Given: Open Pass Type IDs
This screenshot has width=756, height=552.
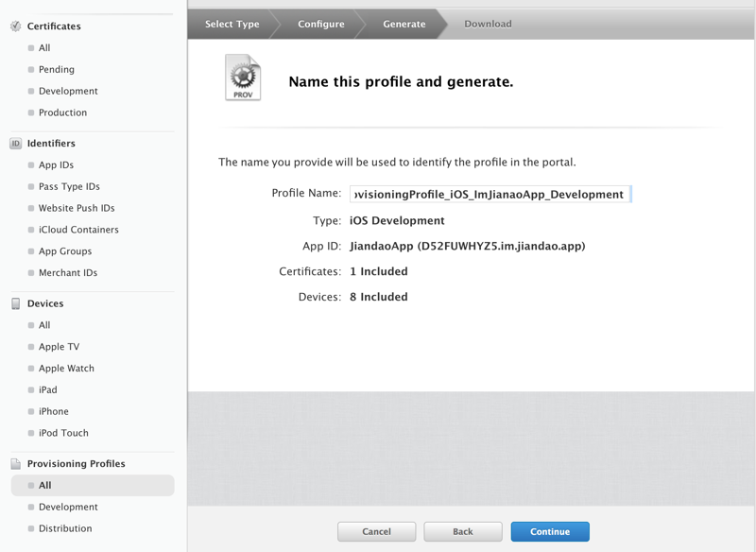Looking at the screenshot, I should [x=68, y=187].
